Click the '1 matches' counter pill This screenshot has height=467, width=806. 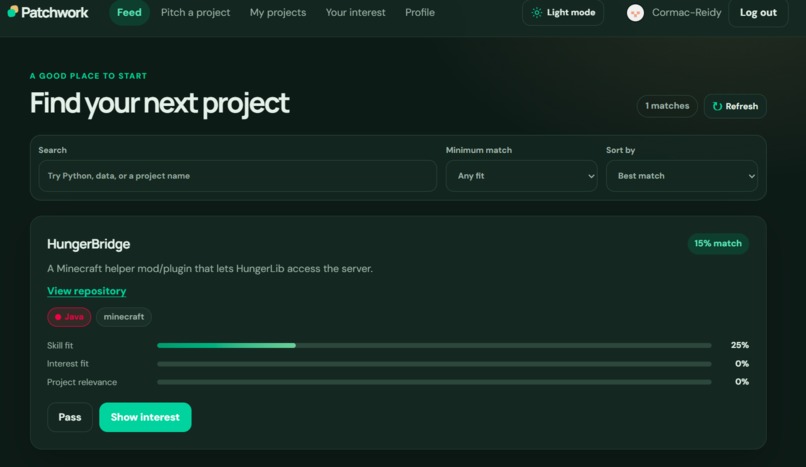pos(667,106)
